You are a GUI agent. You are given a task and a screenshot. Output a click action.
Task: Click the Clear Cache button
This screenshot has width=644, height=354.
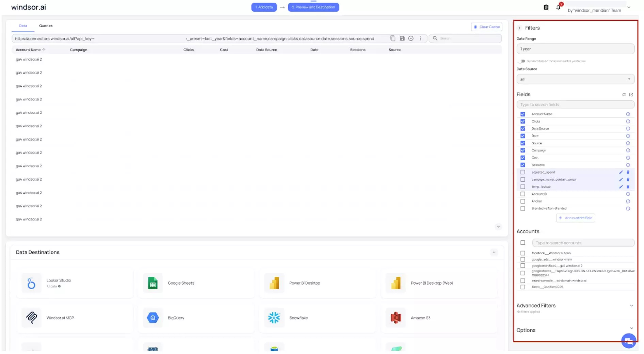487,27
